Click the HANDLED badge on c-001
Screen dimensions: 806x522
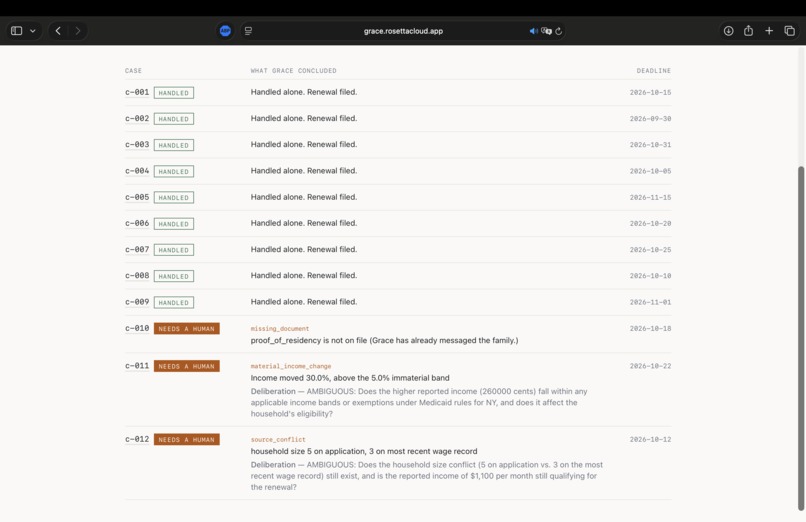[174, 93]
